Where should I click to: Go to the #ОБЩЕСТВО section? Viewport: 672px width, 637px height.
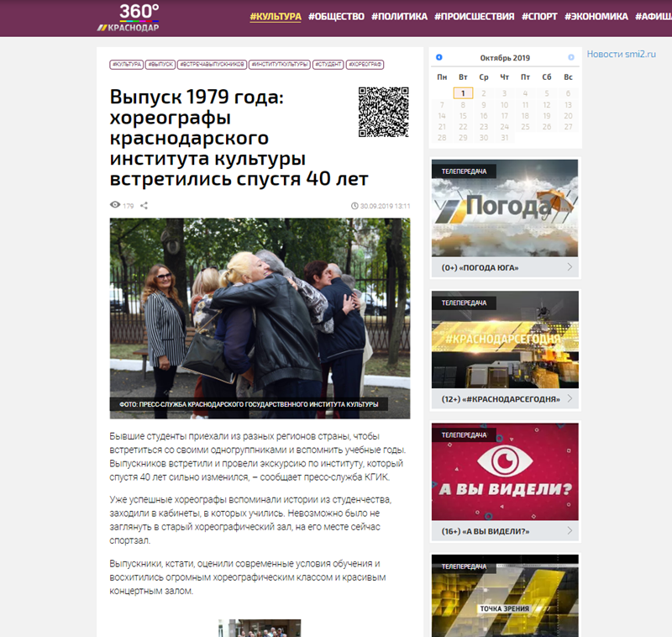337,16
